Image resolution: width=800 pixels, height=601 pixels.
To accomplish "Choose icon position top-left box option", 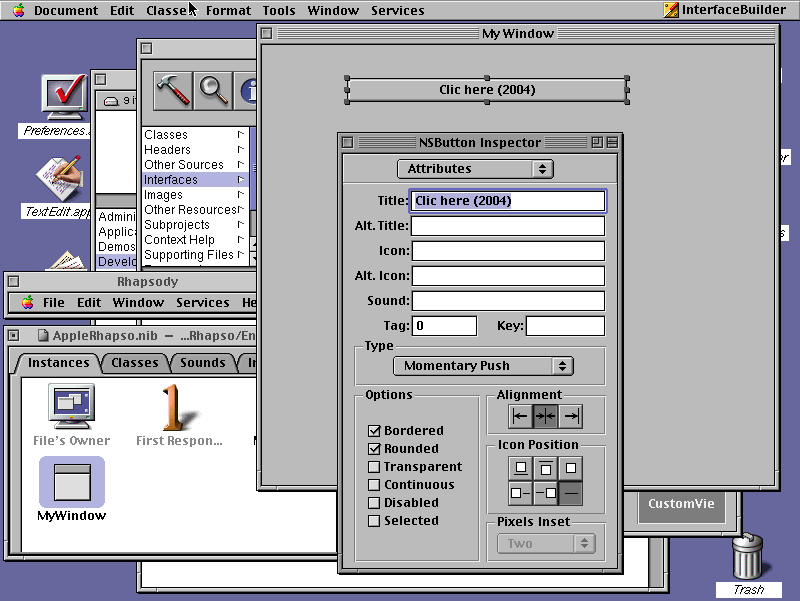I will point(520,468).
